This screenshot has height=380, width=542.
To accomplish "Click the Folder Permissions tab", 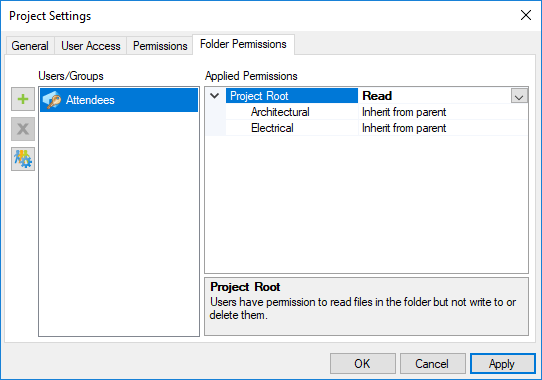I will 243,44.
